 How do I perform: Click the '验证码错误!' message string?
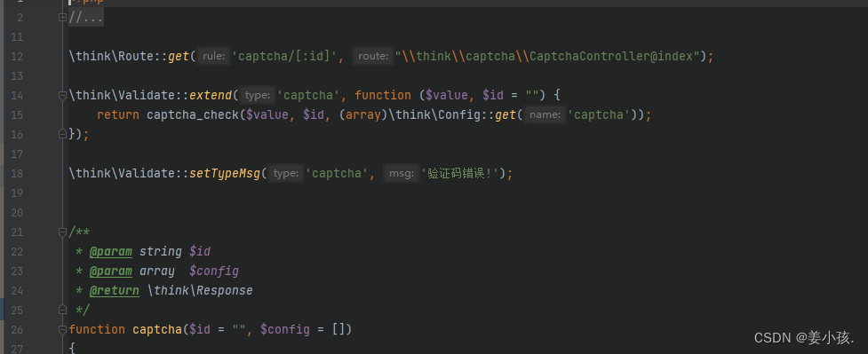tap(460, 174)
